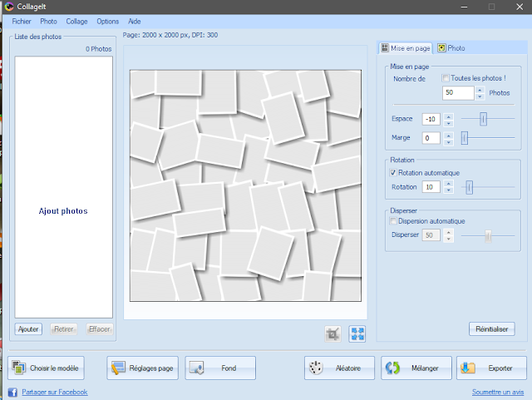The image size is (532, 400).
Task: Click the Espace field showing -10
Action: click(x=431, y=119)
